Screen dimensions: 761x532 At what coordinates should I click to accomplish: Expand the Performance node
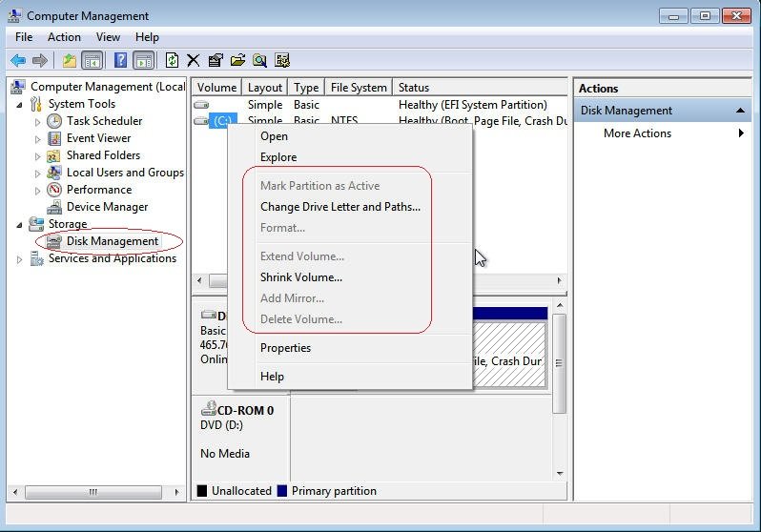[x=37, y=191]
